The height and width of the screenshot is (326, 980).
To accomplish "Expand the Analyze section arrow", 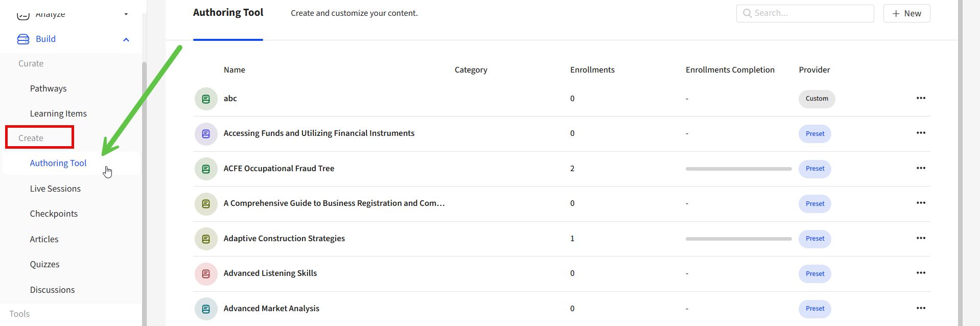I will click(126, 14).
